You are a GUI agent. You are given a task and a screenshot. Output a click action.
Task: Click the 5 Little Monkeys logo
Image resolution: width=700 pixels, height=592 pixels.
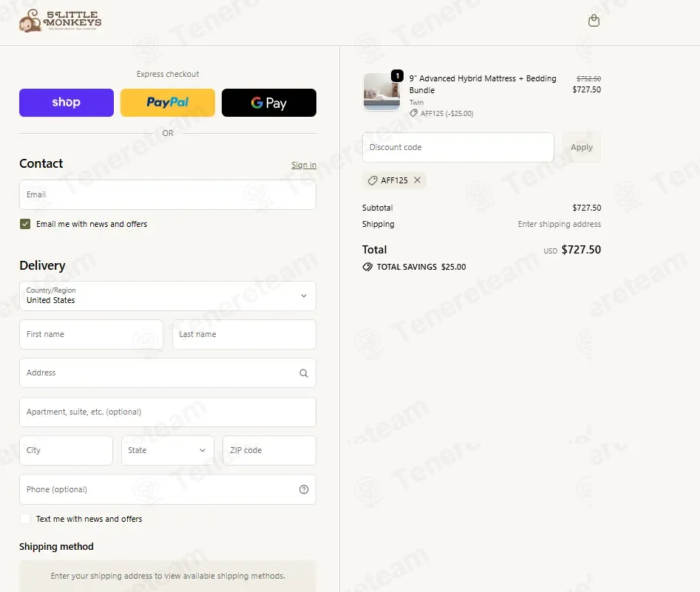(61, 21)
